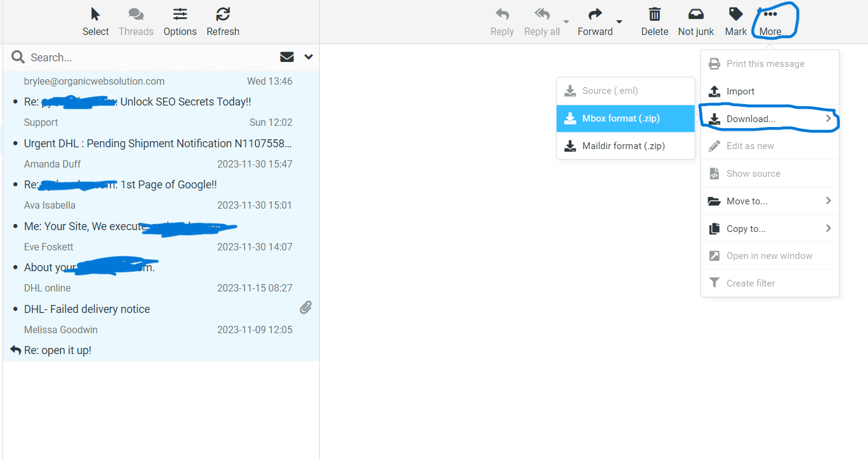Choose Print this message menu entry
This screenshot has width=868, height=459.
click(770, 64)
